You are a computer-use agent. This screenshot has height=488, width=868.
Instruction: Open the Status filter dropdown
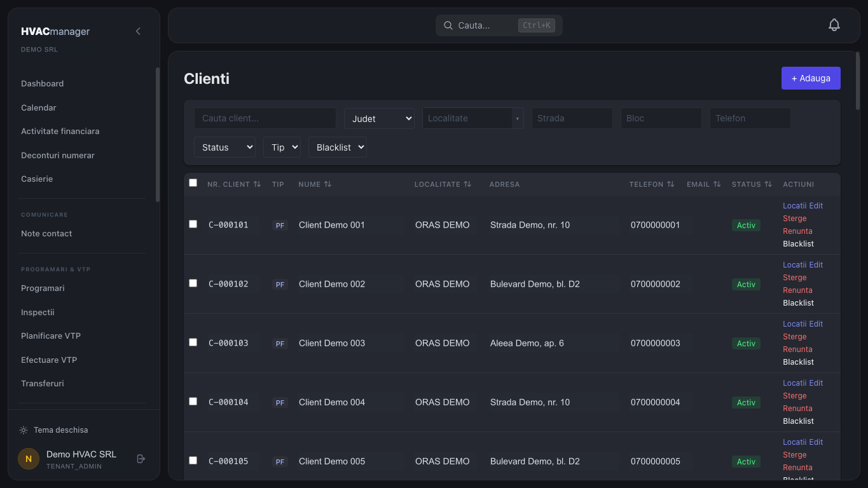[x=224, y=147]
